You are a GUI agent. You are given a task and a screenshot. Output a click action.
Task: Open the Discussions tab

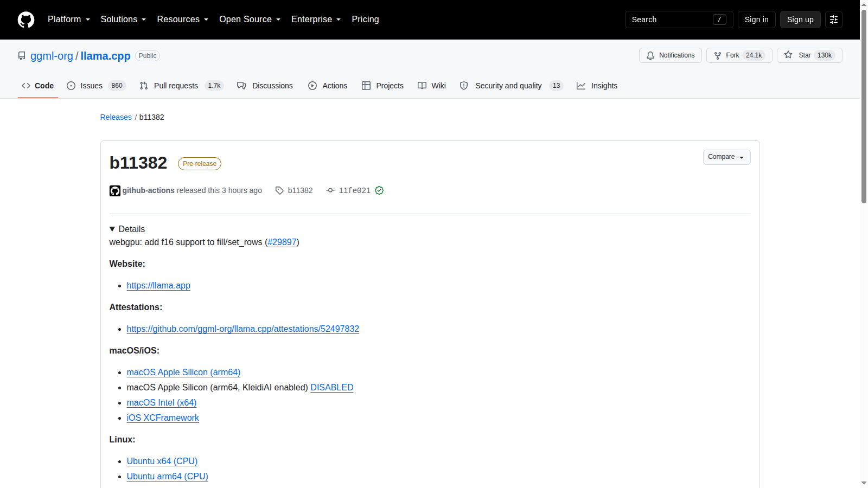265,86
